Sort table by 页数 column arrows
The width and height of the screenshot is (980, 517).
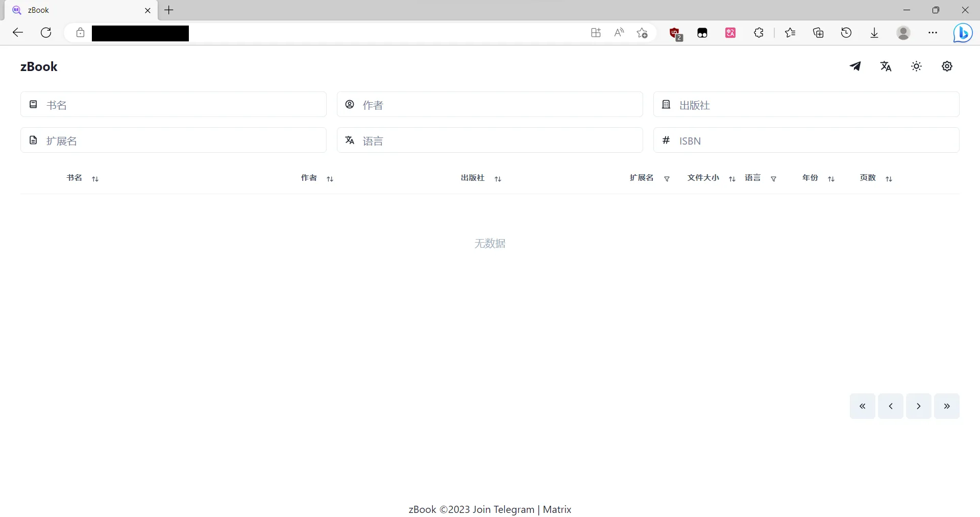pyautogui.click(x=889, y=179)
